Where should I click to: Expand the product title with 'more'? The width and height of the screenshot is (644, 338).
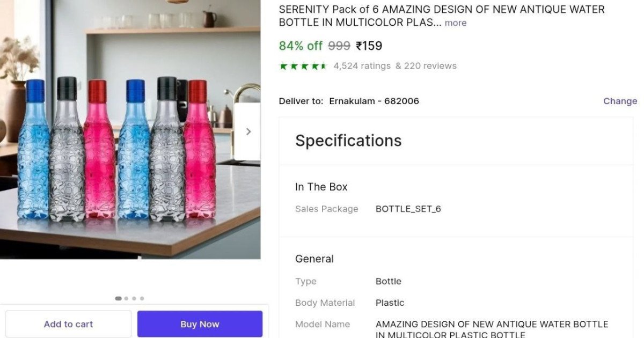tap(456, 23)
